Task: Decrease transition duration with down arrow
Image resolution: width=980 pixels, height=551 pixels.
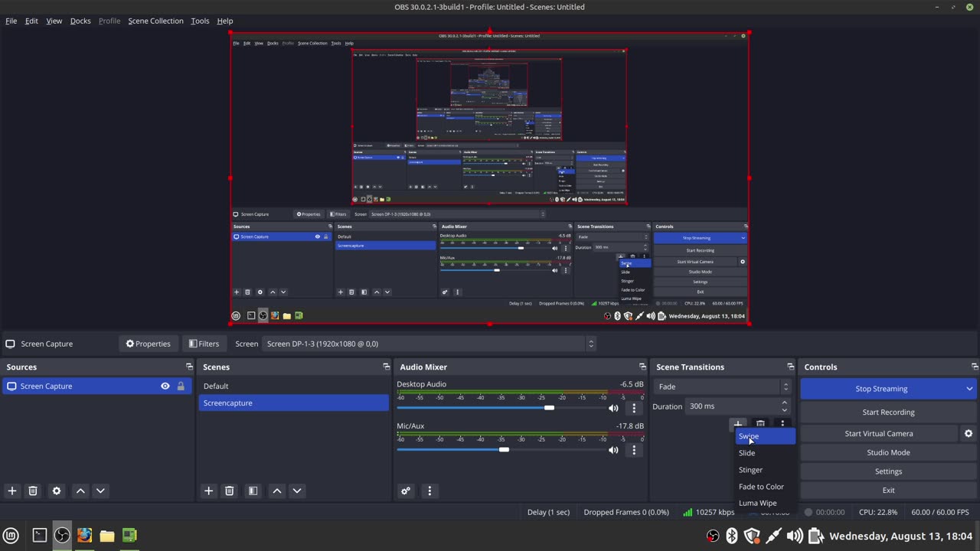Action: pyautogui.click(x=784, y=410)
